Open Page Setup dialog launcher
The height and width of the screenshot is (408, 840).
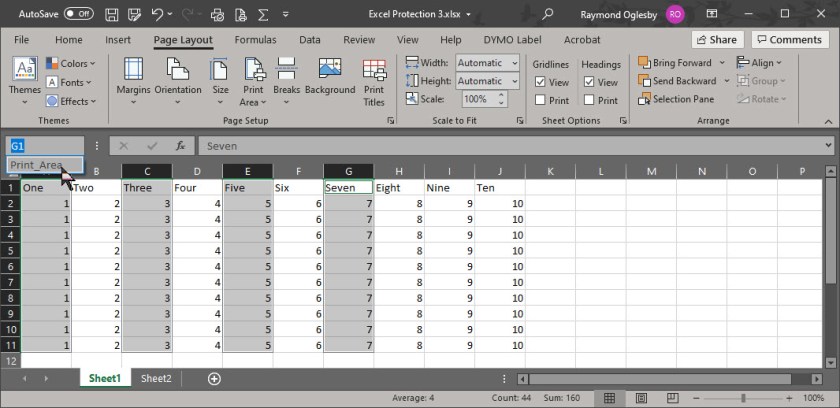390,121
